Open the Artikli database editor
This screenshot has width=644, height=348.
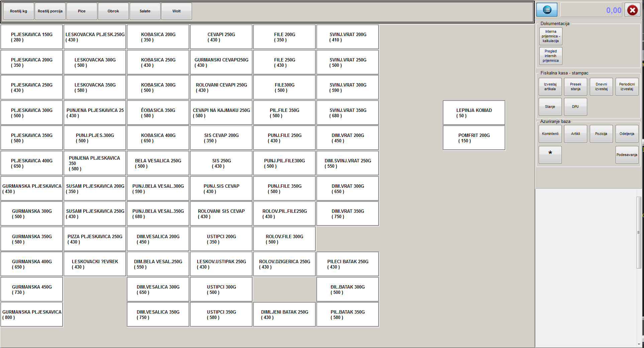575,134
